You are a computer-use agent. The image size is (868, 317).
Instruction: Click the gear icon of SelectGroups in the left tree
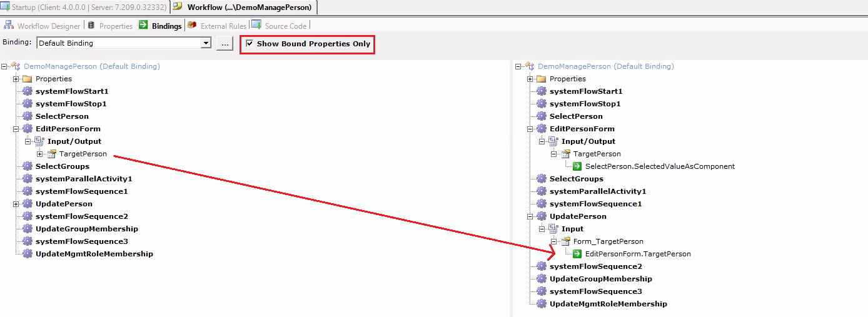pyautogui.click(x=28, y=166)
